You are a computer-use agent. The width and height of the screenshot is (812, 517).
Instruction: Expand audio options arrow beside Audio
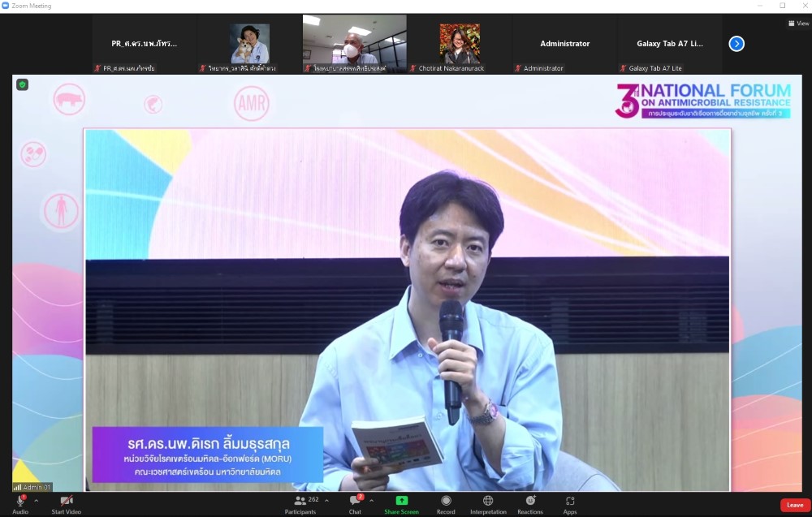[x=36, y=501]
